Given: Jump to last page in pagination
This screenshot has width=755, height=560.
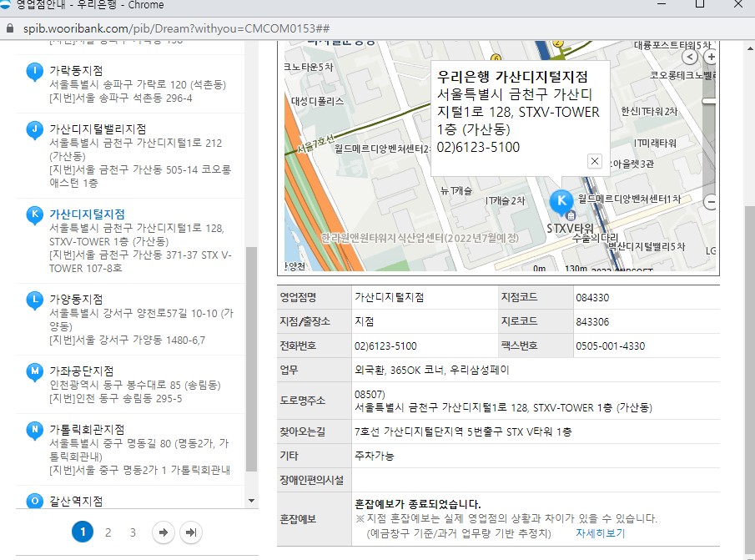Looking at the screenshot, I should tap(191, 532).
